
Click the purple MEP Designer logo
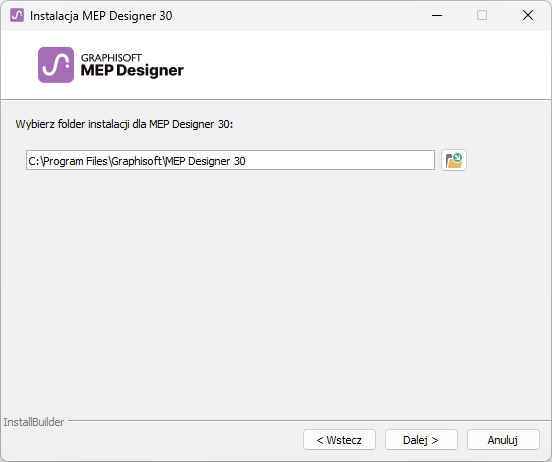(x=56, y=65)
